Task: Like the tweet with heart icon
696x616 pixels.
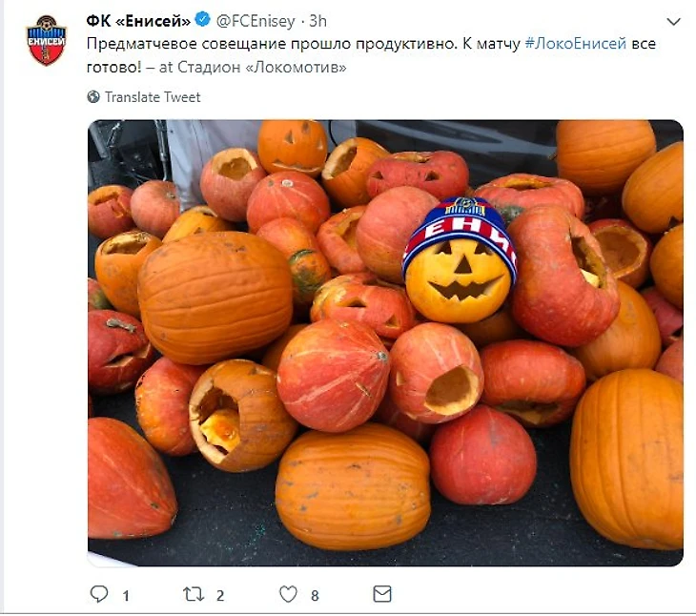Action: 288,594
